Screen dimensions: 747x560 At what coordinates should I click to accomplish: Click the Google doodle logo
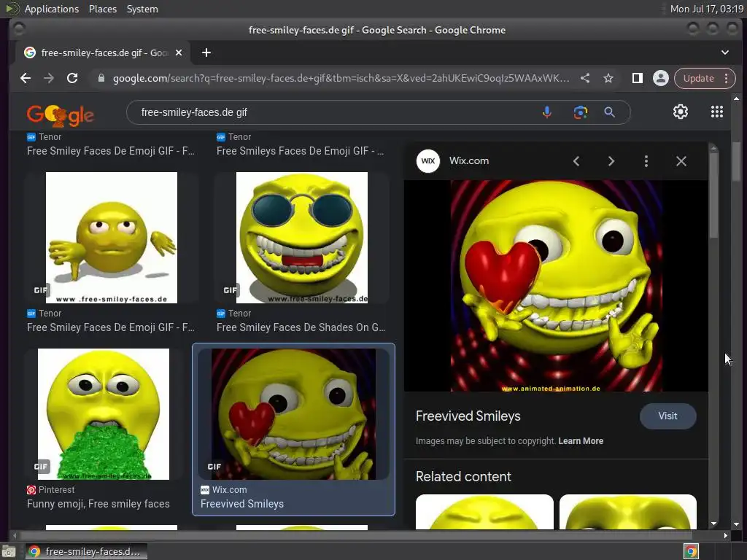pyautogui.click(x=61, y=114)
